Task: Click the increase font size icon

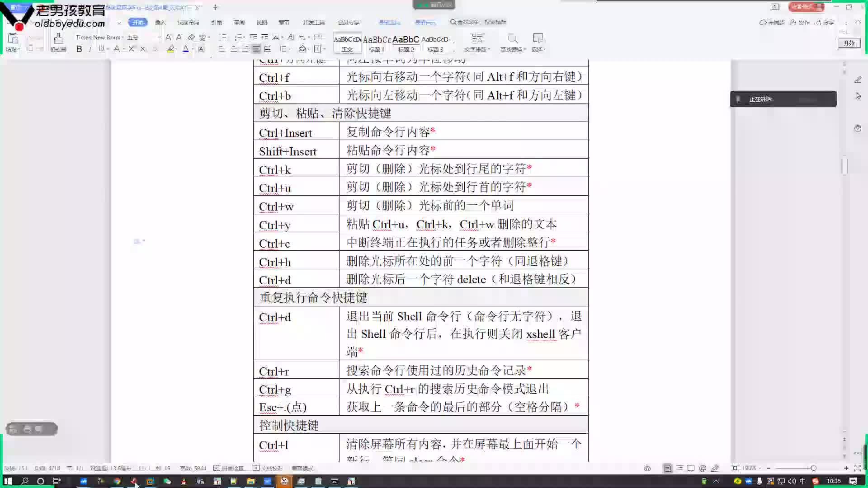Action: click(168, 37)
